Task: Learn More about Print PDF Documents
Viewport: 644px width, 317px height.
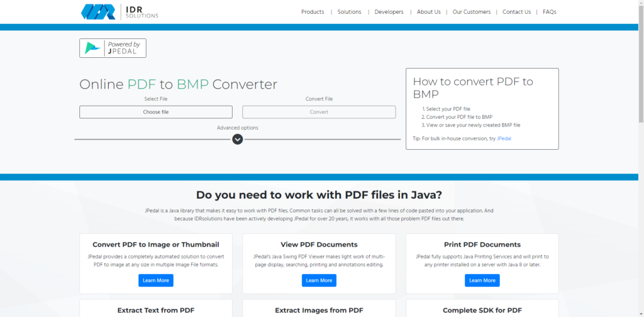Action: pyautogui.click(x=482, y=281)
